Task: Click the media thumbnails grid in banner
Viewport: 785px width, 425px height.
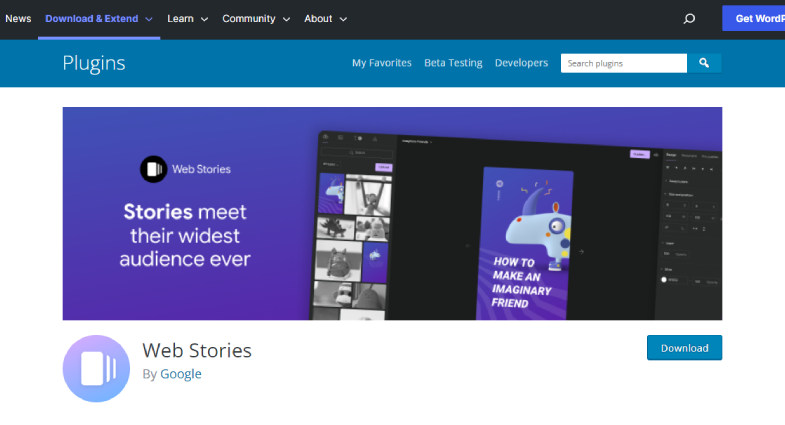Action: tap(352, 243)
